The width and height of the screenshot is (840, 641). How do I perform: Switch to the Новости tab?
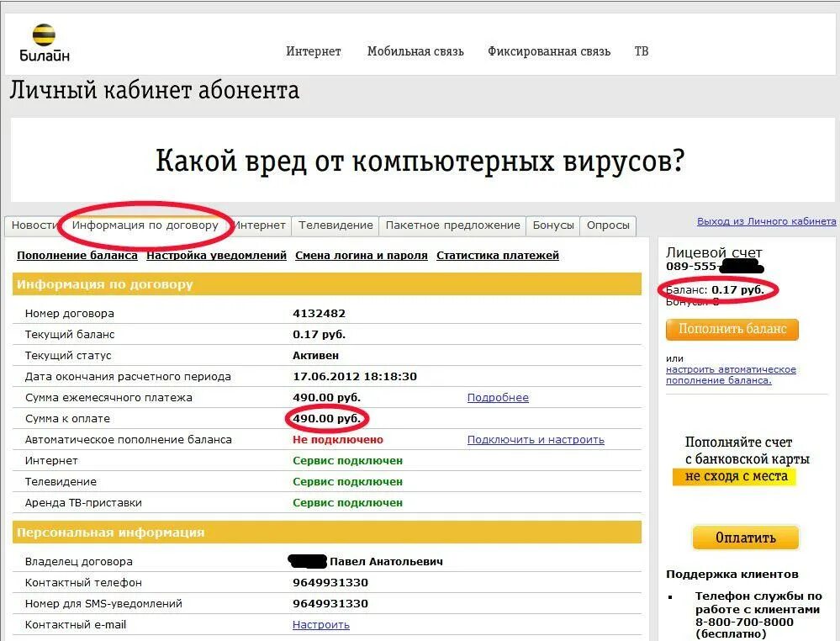(34, 225)
